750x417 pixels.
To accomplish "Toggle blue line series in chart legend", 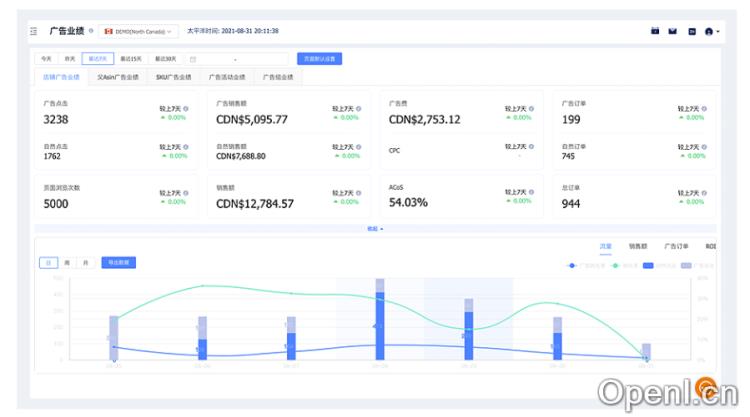I will pos(585,265).
